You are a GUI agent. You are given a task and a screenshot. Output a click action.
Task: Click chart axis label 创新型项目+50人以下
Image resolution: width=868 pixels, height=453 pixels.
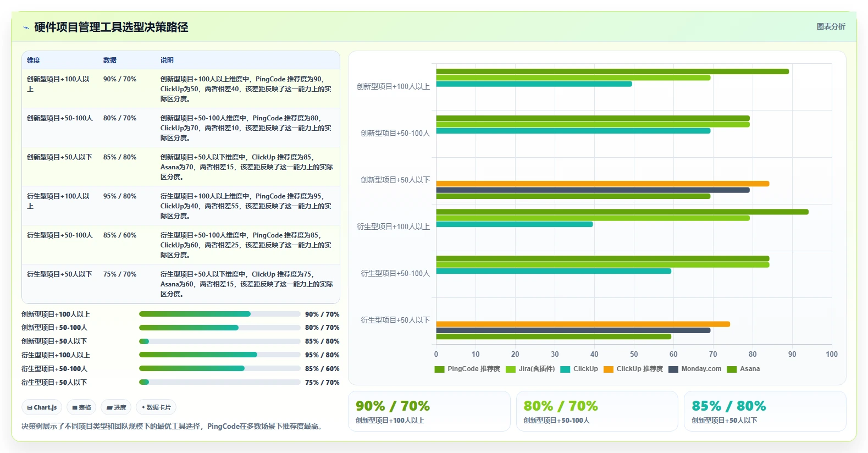[395, 180]
